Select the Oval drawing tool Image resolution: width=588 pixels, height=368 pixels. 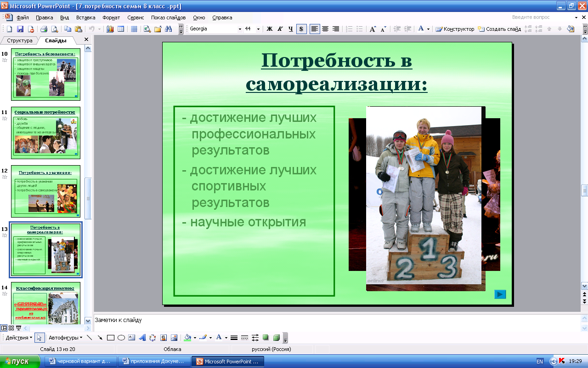[x=121, y=338]
